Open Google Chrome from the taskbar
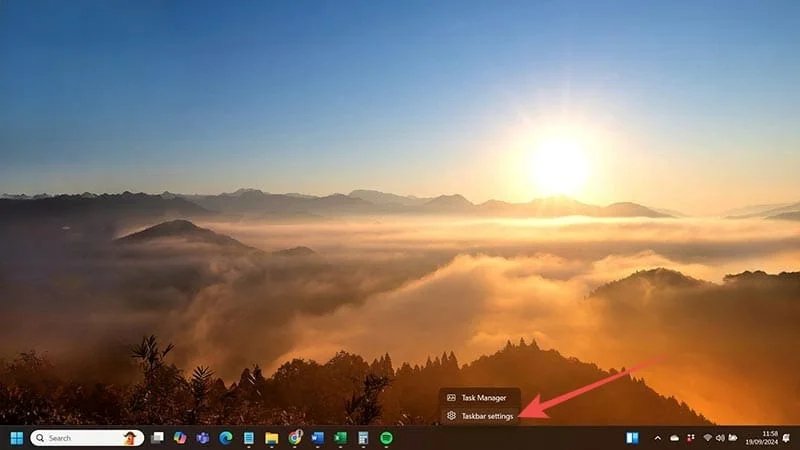Screen dimensions: 800x450 point(295,437)
